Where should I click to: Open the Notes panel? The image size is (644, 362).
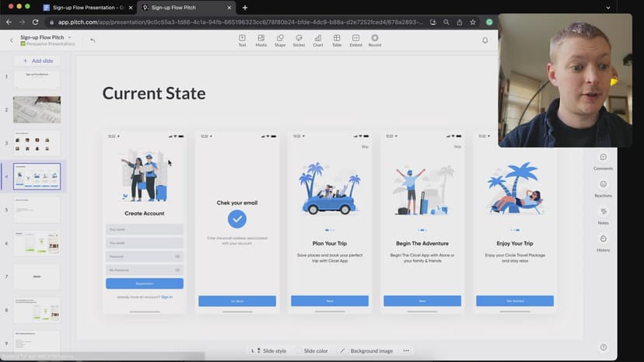[603, 215]
